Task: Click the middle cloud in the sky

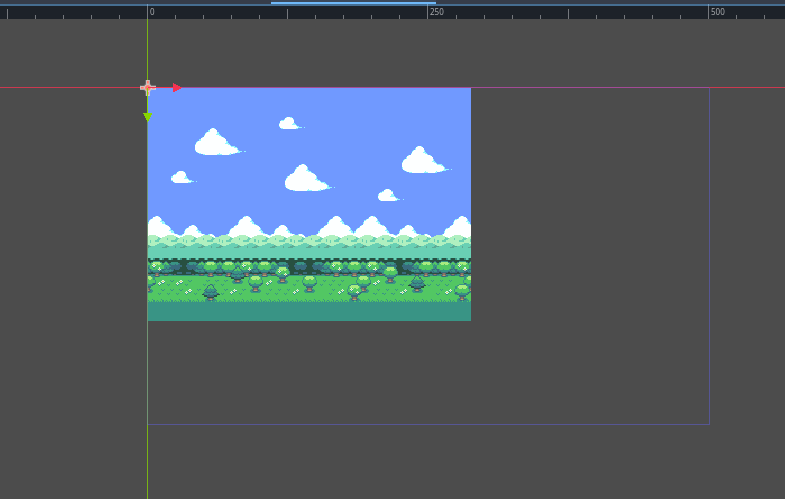Action: point(305,180)
